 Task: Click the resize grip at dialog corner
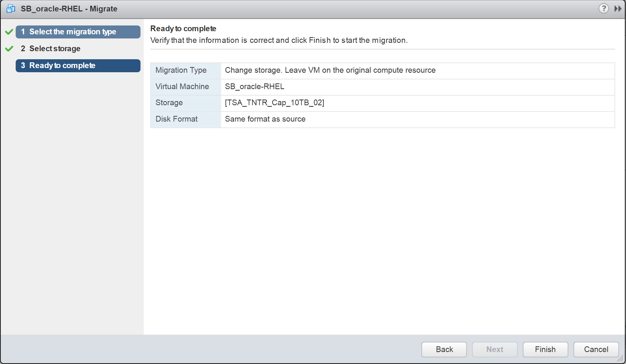(621, 359)
